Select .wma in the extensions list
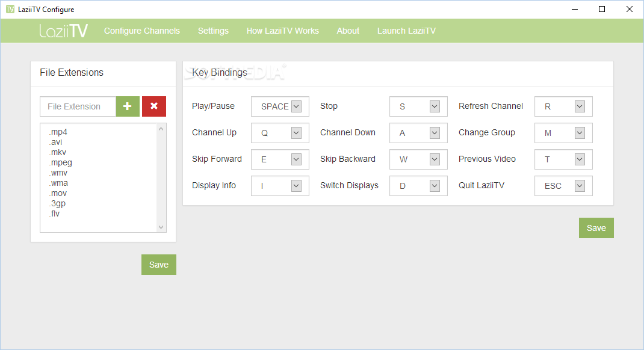This screenshot has height=350, width=644. pos(58,183)
